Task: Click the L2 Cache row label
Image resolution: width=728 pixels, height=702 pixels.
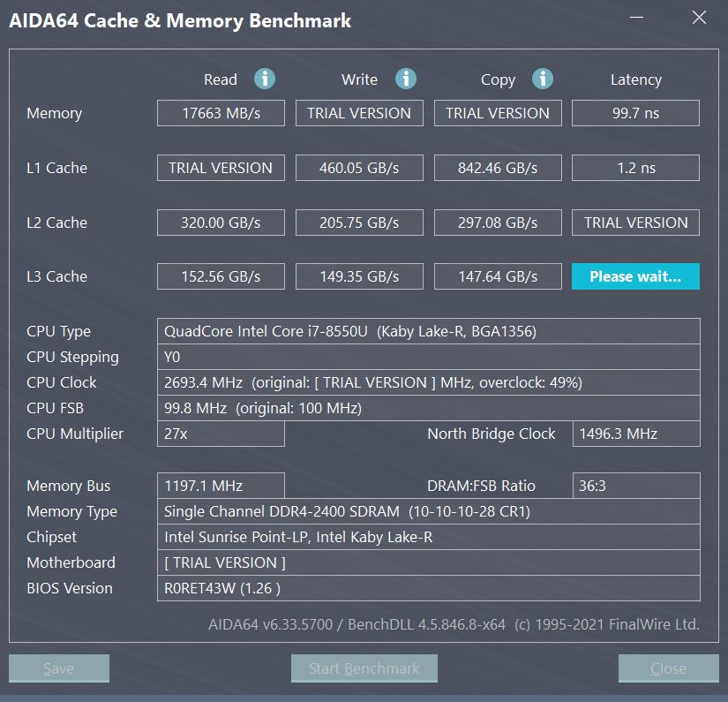Action: click(56, 223)
